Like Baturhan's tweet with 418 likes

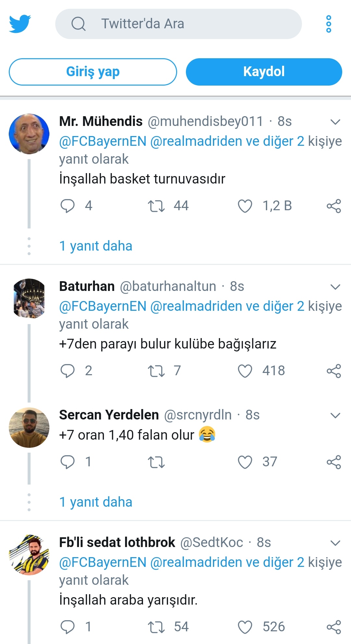point(245,371)
